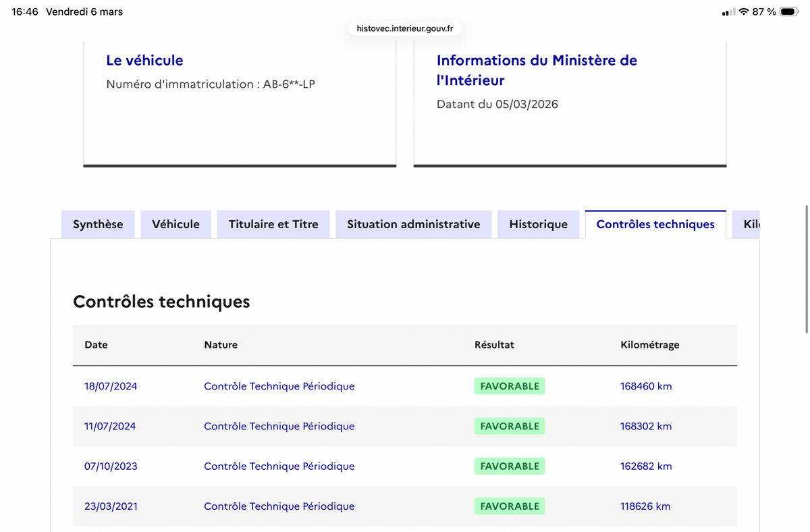810x532 pixels.
Task: Click the 168302 km mileage value
Action: (646, 426)
